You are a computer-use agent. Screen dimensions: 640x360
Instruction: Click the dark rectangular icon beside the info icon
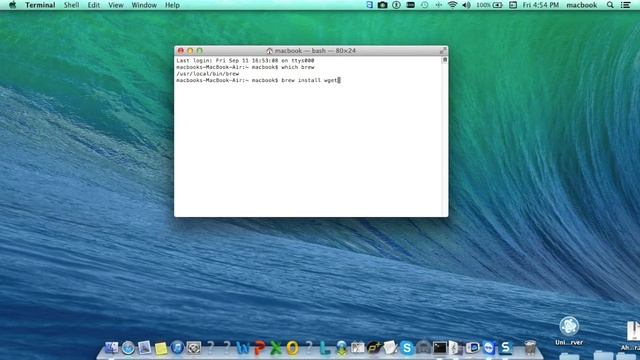point(411,5)
